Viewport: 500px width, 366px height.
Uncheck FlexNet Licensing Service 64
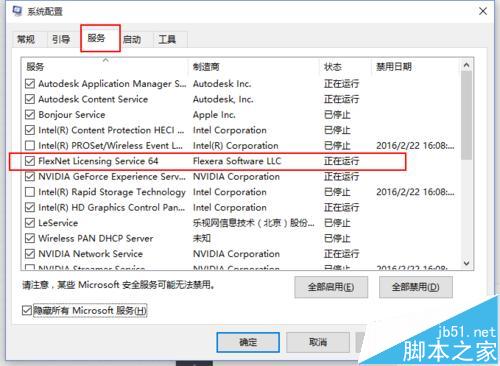tap(30, 161)
